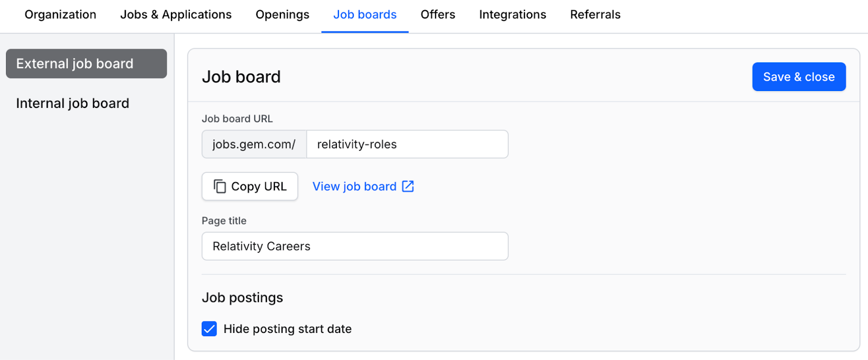868x360 pixels.
Task: Go to the Openings tab
Action: [282, 15]
